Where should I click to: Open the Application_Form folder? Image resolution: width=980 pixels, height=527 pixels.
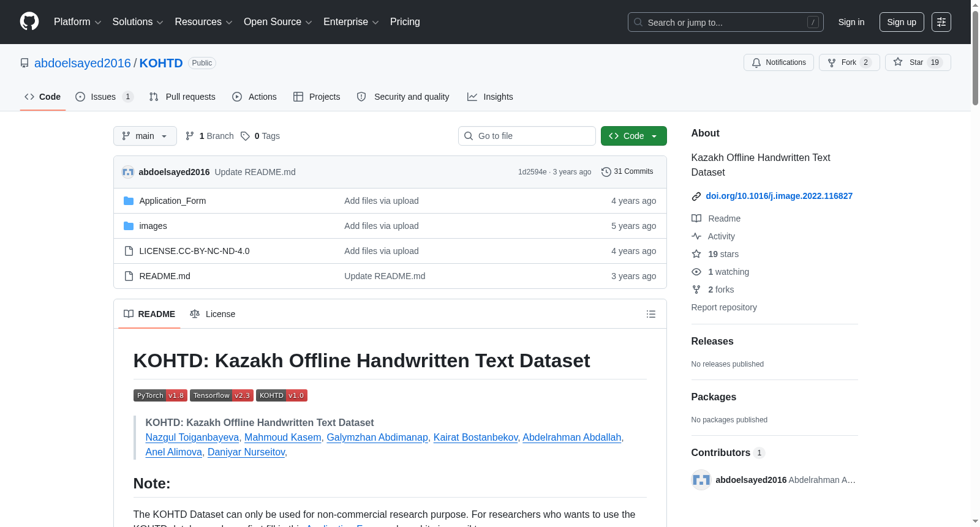173,201
